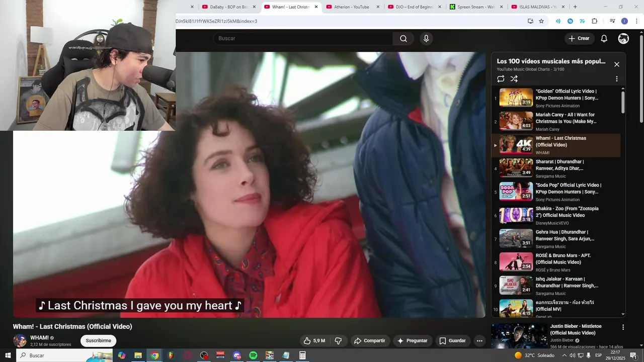This screenshot has height=362, width=644.
Task: Open YouTube notifications bell
Action: [x=604, y=39]
